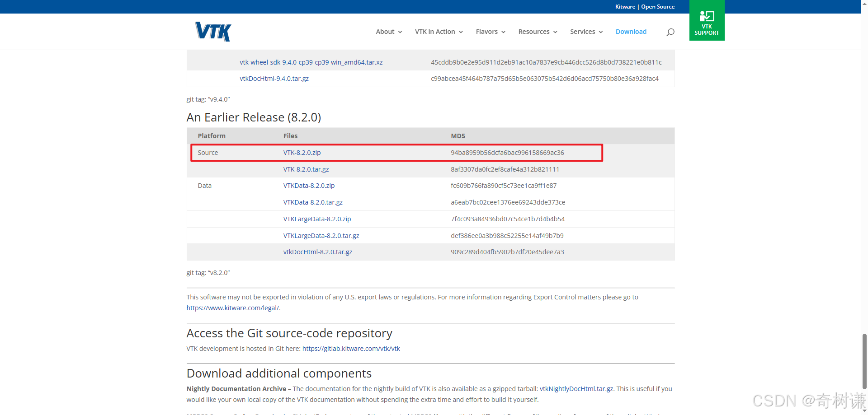Select MD5 94ba8959b56dcfa6bac996158669ac36

(x=507, y=153)
